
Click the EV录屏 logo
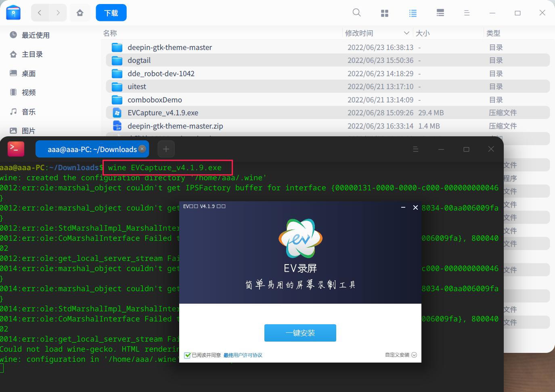click(x=300, y=239)
